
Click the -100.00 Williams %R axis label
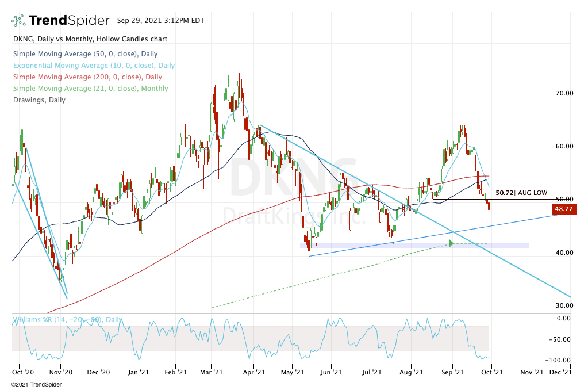559,360
